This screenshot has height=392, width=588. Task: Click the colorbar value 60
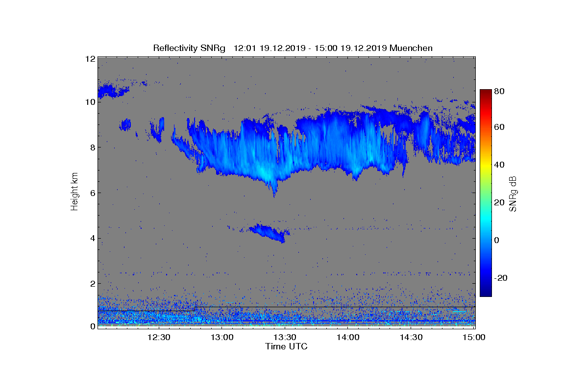pyautogui.click(x=500, y=127)
